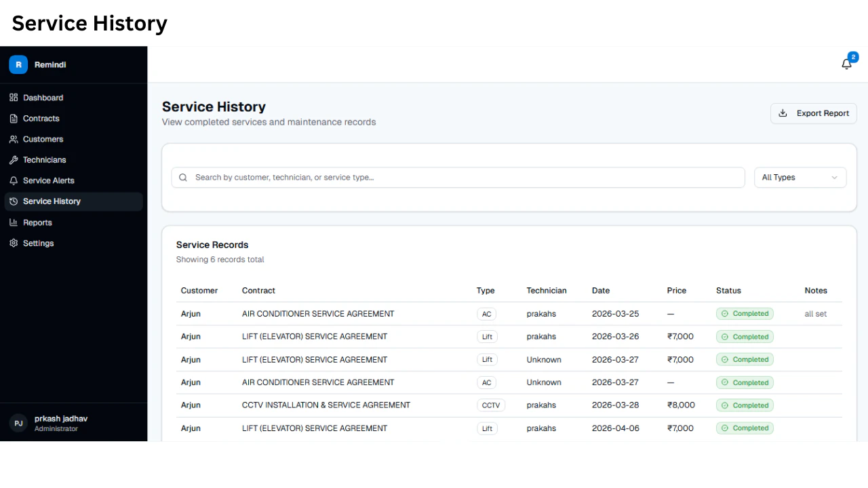This screenshot has width=868, height=488.
Task: Open Contracts in the sidebar
Action: [74, 119]
